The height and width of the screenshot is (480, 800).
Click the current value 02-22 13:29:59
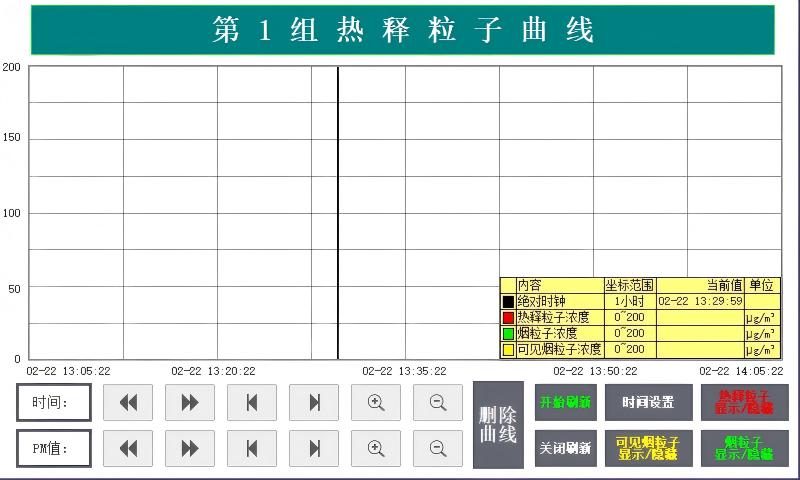pyautogui.click(x=700, y=301)
